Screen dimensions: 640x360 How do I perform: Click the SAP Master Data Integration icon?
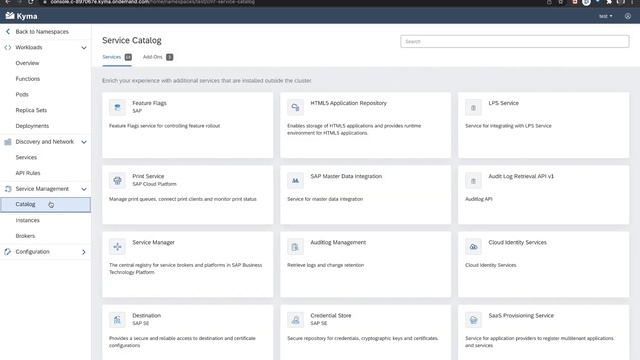coord(295,180)
